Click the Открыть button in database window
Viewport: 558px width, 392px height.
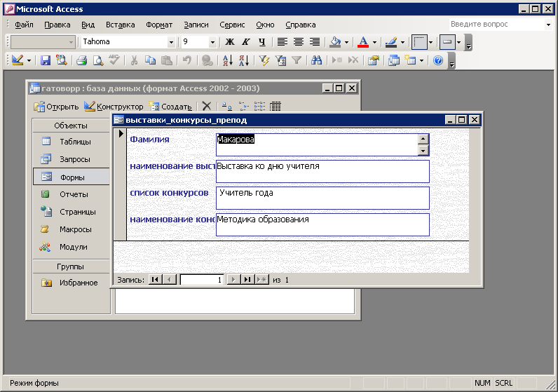point(57,107)
